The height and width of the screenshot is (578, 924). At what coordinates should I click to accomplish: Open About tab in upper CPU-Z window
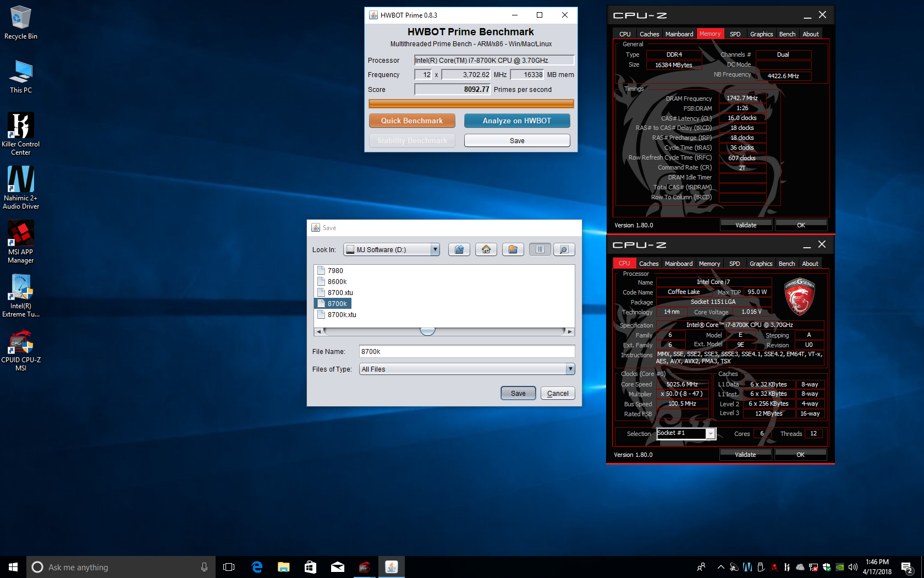pyautogui.click(x=811, y=34)
